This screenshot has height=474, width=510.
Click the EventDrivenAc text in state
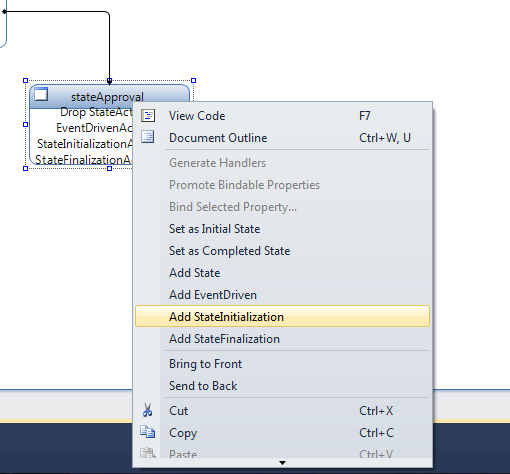coord(94,128)
